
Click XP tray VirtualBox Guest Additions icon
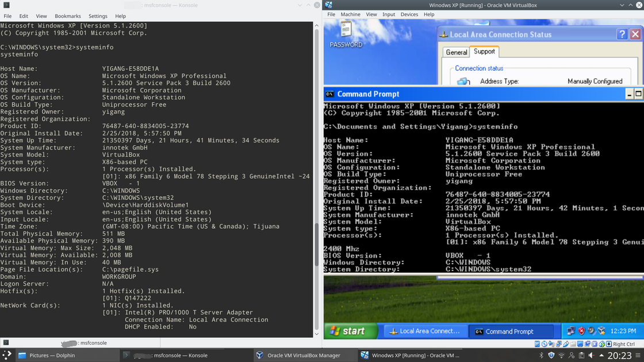click(601, 331)
